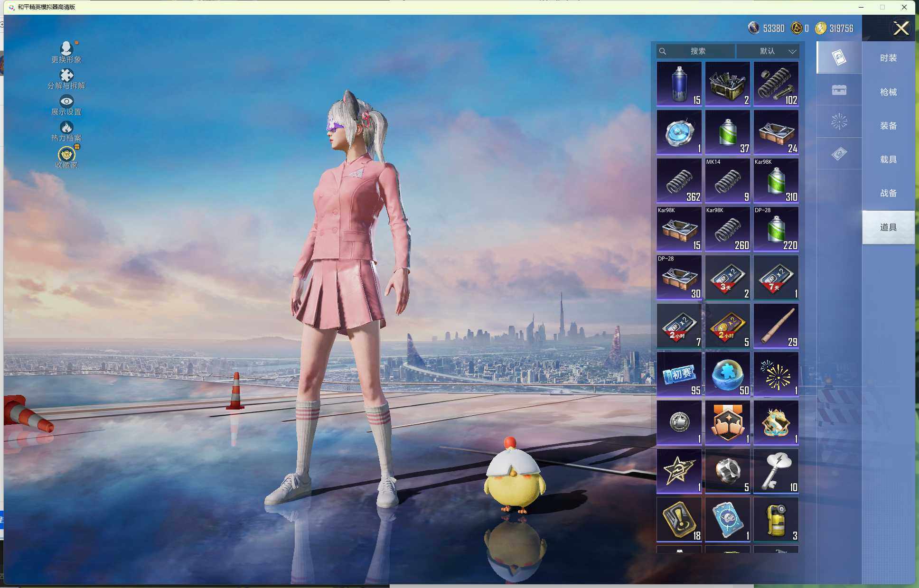Open 热力档案 flame icon
The height and width of the screenshot is (588, 919).
click(66, 127)
